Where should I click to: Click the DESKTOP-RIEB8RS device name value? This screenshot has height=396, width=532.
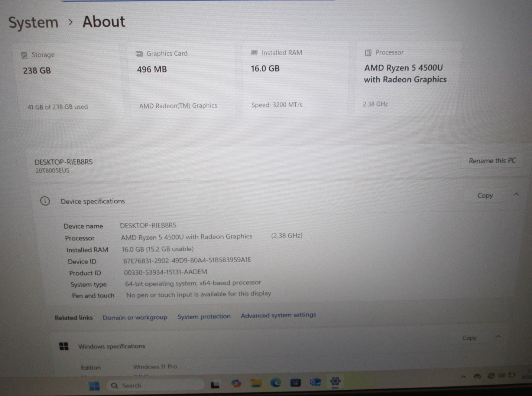pos(148,226)
